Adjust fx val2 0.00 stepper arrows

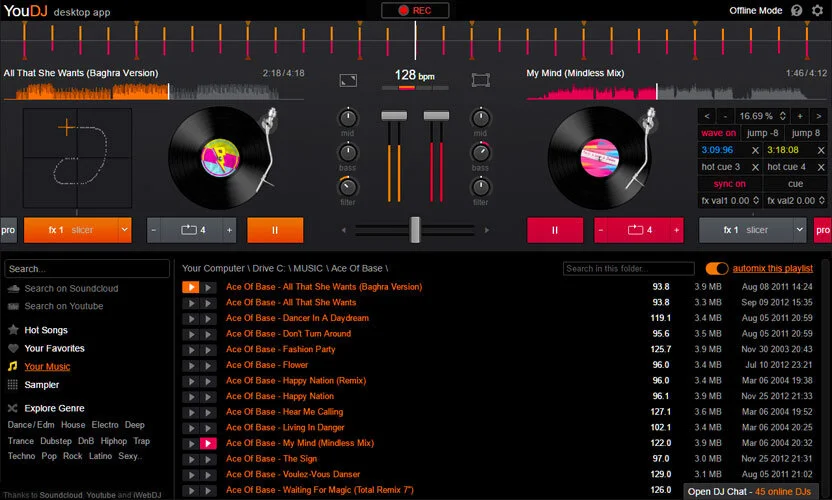click(821, 201)
